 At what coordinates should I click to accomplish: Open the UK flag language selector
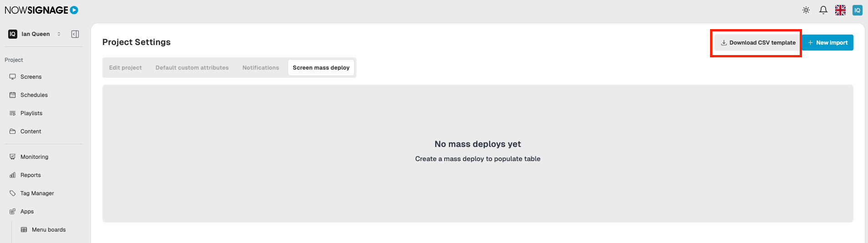tap(840, 10)
